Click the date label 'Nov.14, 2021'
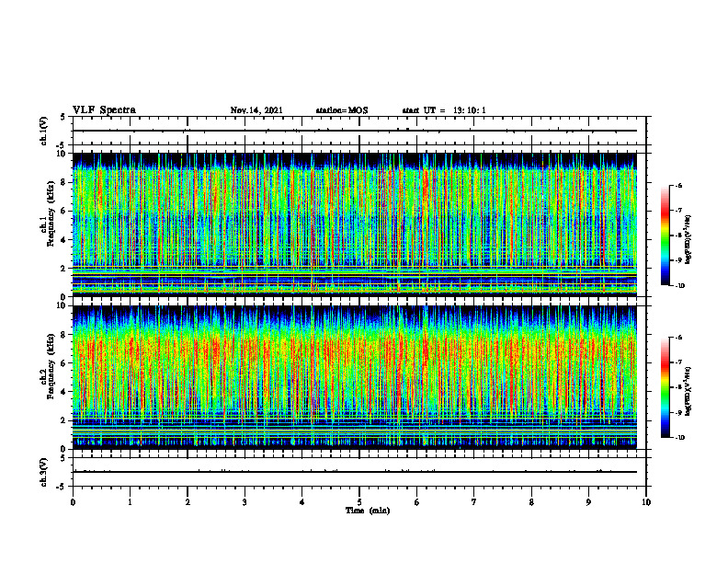The width and height of the screenshot is (728, 563). [256, 110]
